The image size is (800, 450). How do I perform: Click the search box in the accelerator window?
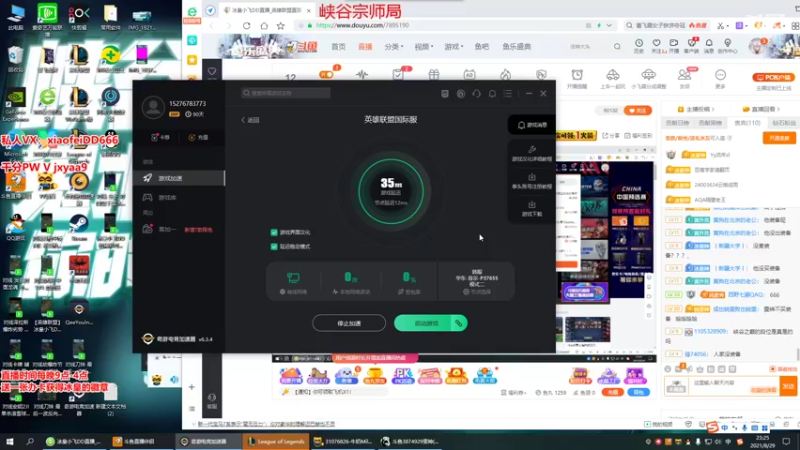(286, 93)
